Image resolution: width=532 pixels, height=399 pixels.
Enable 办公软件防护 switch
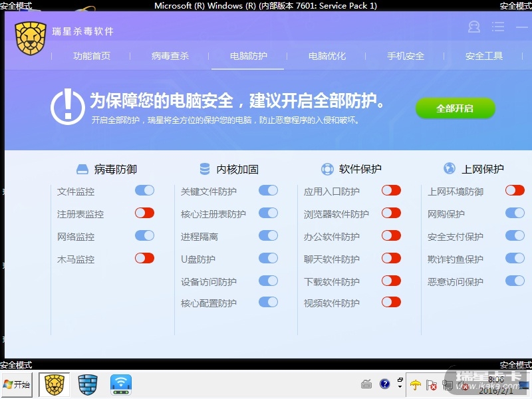pyautogui.click(x=391, y=236)
